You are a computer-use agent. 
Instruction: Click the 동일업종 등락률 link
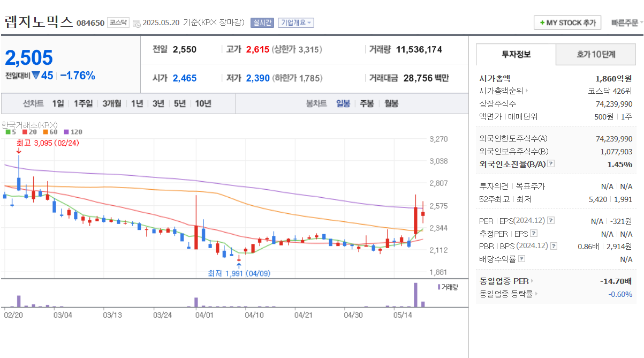tap(506, 294)
